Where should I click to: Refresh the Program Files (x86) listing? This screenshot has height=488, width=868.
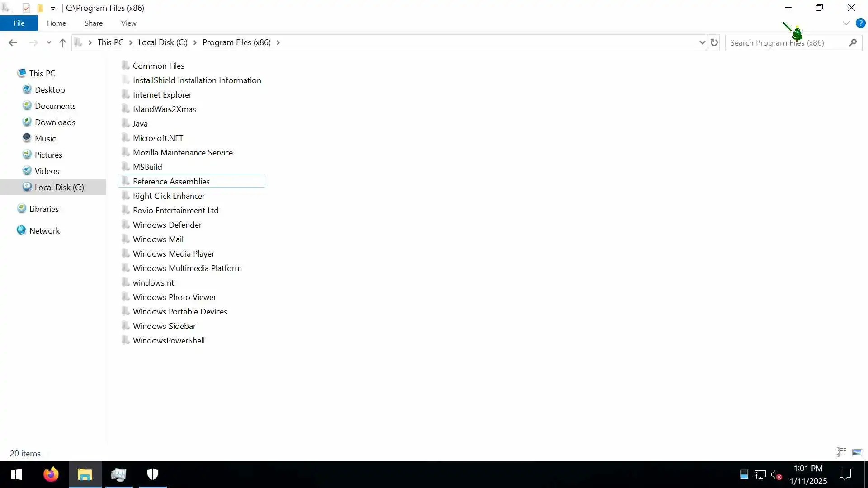[714, 42]
